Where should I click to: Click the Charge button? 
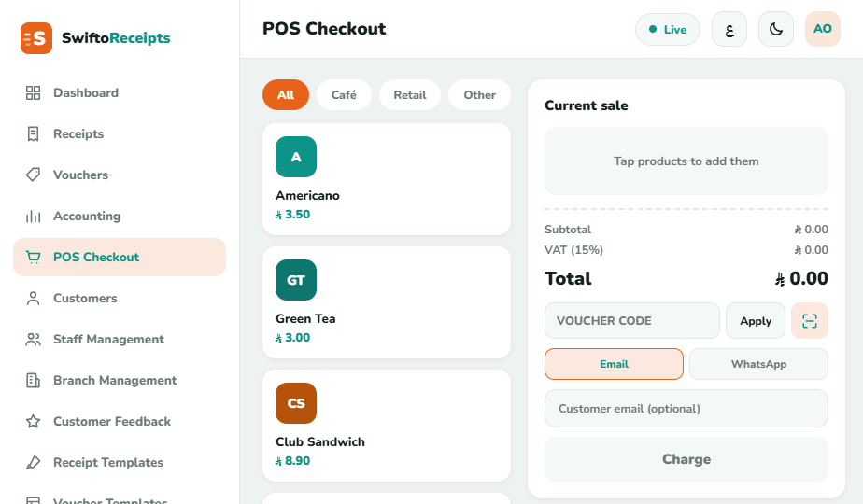pos(686,459)
